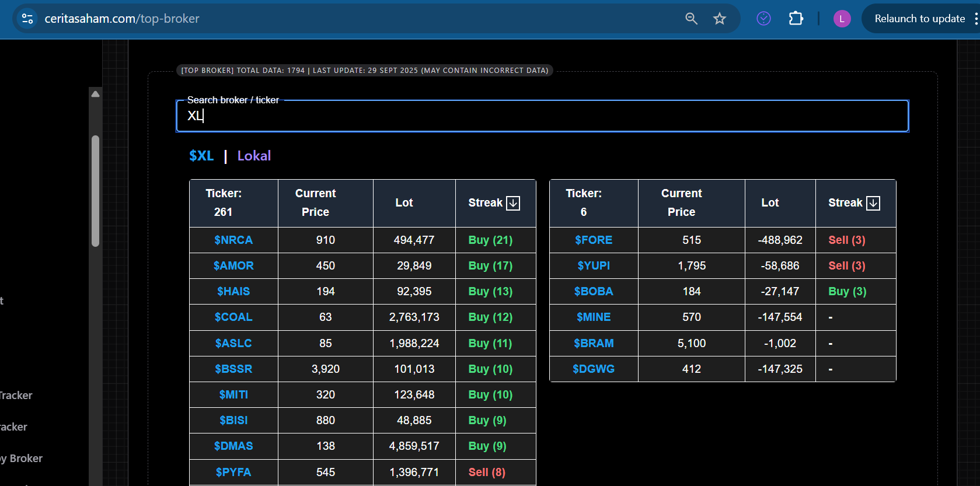
Task: Click the site information icon in address bar
Action: pyautogui.click(x=27, y=19)
